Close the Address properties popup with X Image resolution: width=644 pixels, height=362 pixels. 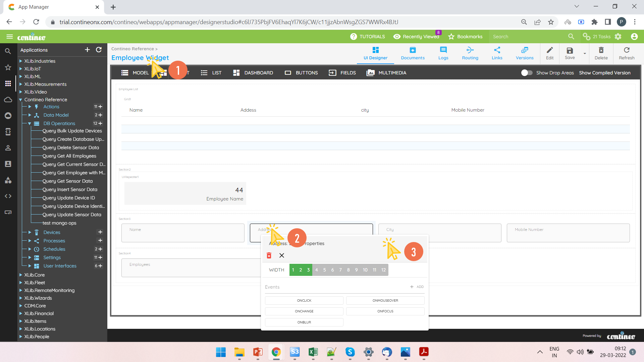[282, 255]
